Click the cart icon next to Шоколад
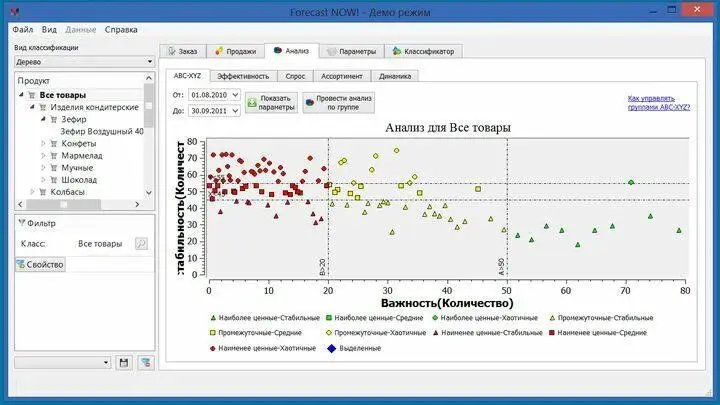The height and width of the screenshot is (405, 720). coord(54,180)
